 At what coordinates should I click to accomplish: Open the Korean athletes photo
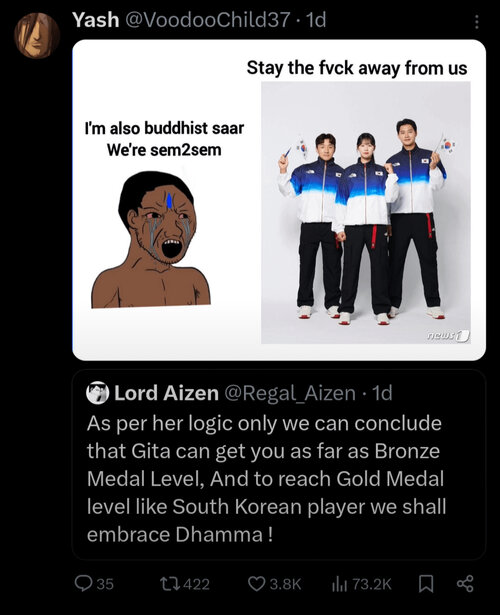366,213
